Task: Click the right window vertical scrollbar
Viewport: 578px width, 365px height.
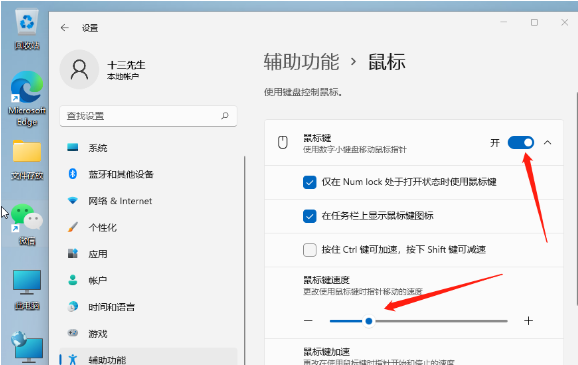Action: (576, 199)
